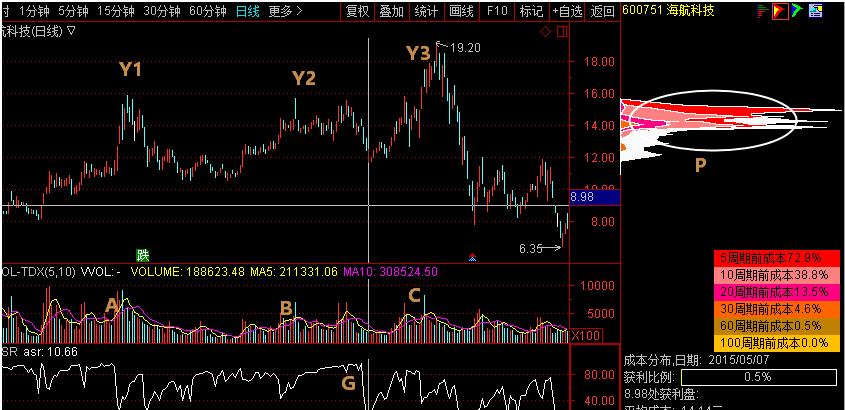This screenshot has width=845, height=410.
Task: Click the 叠加 overlay button
Action: [391, 11]
